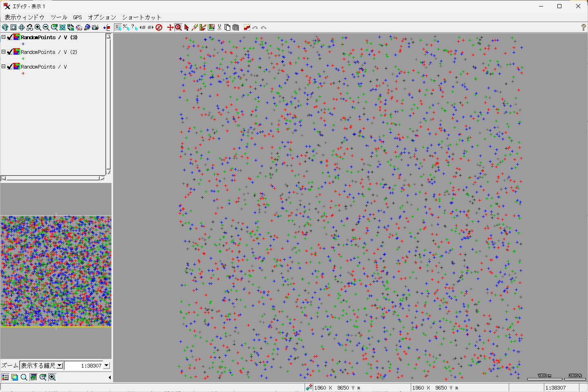Click the blue plus symbol style swatch
Viewport: 588px width, 392px height.
pyautogui.click(x=23, y=44)
